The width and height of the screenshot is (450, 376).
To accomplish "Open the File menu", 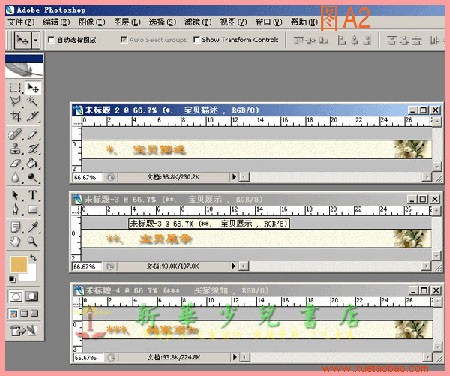I will (x=21, y=22).
